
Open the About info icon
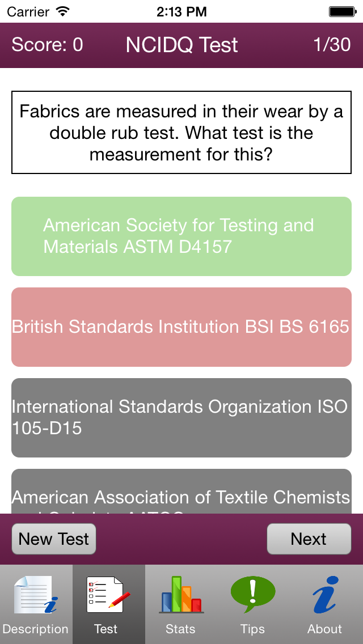click(325, 594)
